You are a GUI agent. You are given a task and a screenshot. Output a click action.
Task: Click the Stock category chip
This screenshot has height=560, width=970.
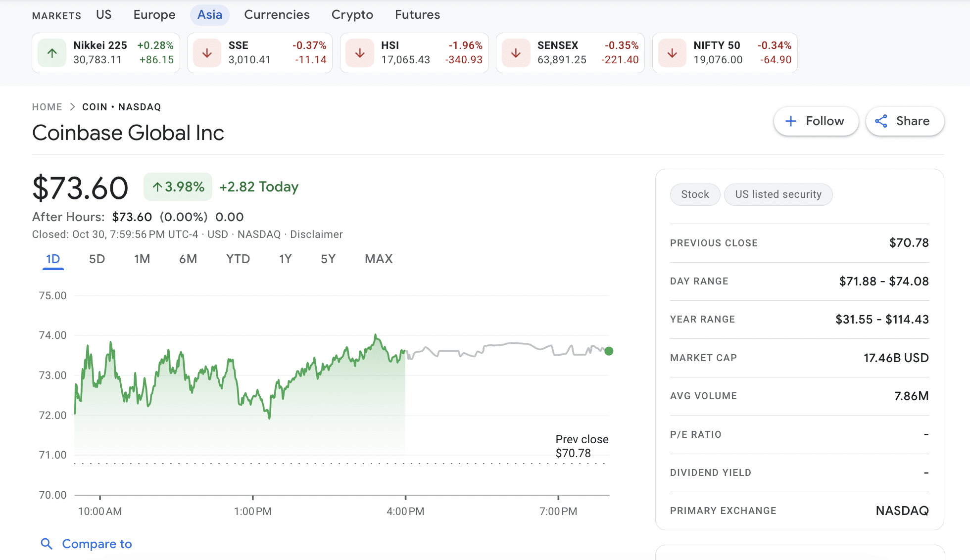click(695, 194)
